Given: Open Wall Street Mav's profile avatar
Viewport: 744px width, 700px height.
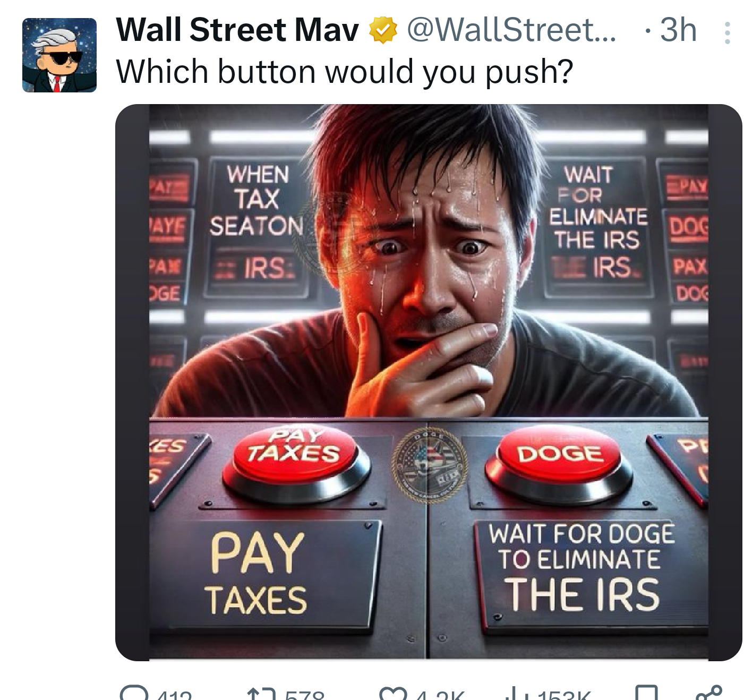Looking at the screenshot, I should (x=59, y=55).
